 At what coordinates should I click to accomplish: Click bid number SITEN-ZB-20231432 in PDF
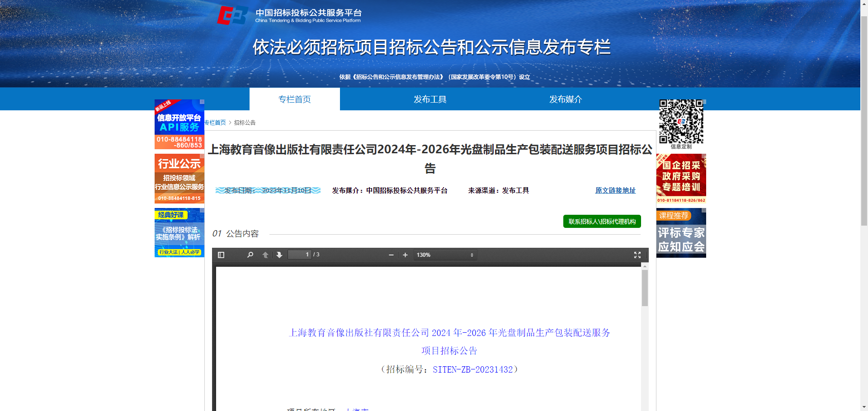pos(473,369)
